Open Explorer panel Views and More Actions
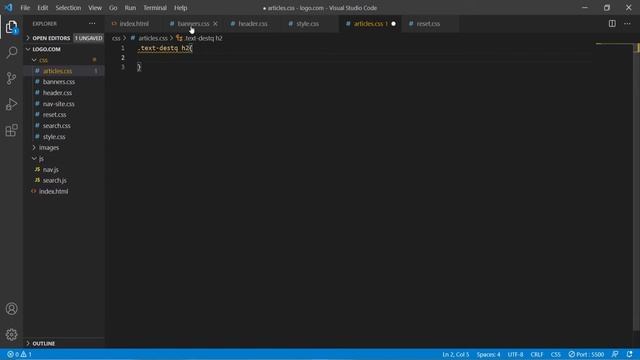The image size is (640, 360). 92,24
